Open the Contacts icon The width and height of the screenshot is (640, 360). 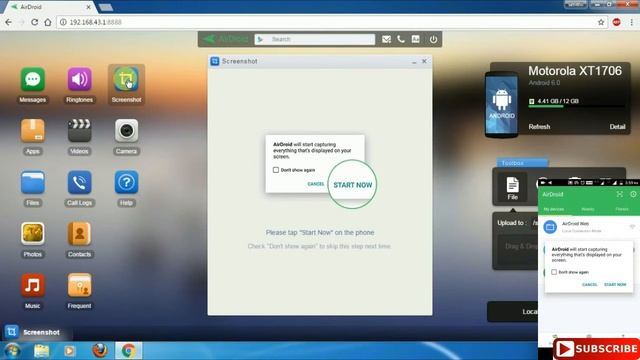coord(80,233)
